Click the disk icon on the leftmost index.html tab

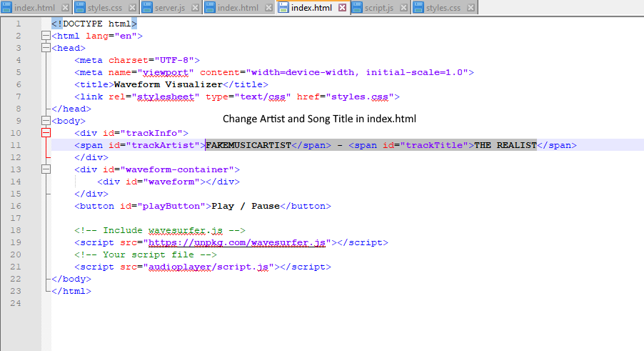point(6,7)
